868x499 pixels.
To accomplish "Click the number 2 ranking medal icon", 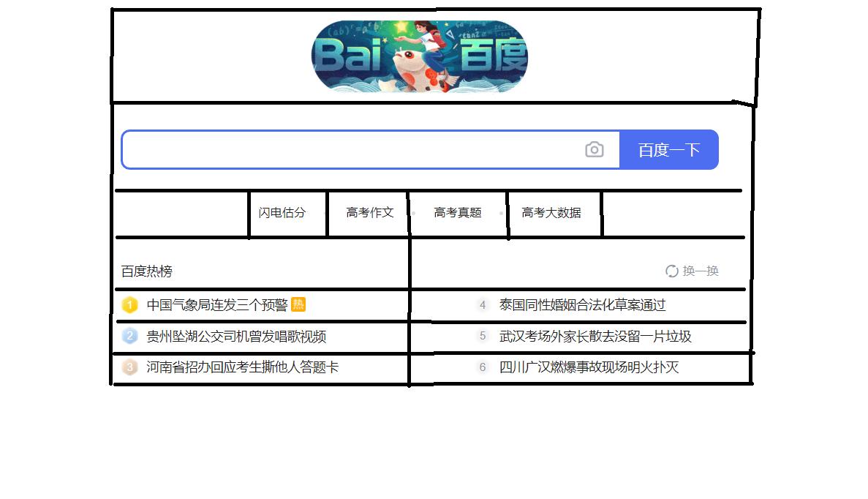I will (129, 336).
